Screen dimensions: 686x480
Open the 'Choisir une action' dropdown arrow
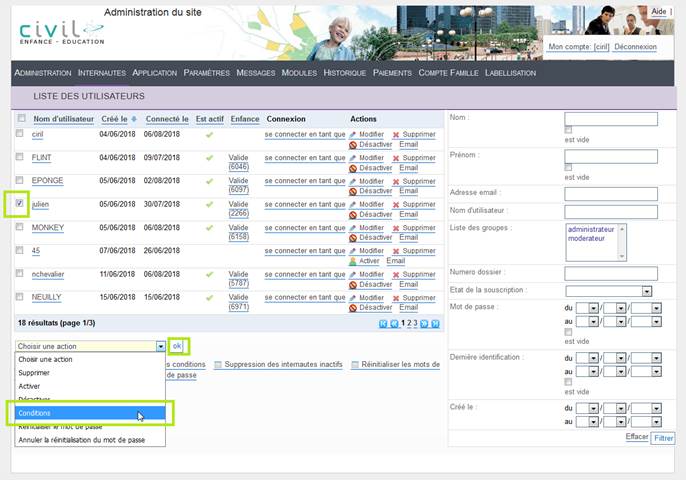tap(160, 346)
